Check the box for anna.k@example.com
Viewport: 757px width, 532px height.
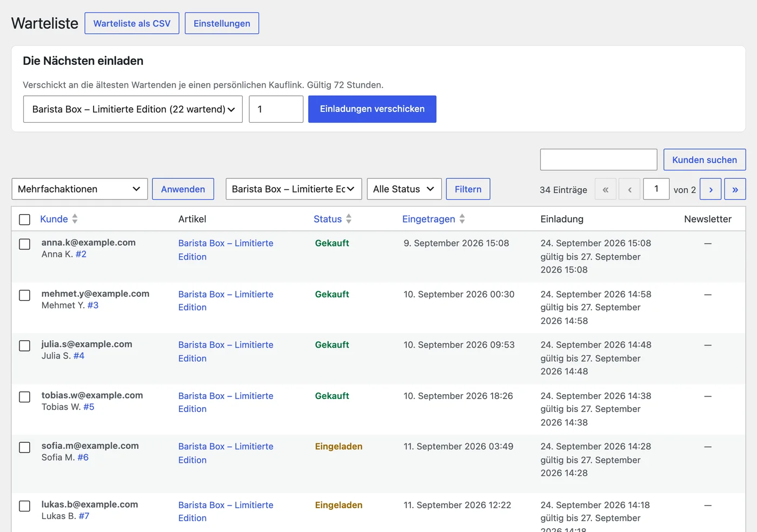tap(24, 244)
